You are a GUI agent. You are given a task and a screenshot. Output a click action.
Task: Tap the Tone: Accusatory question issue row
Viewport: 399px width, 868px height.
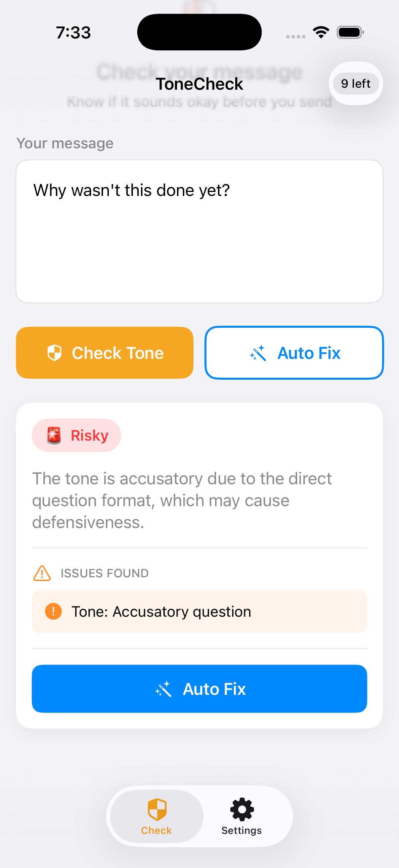point(199,611)
